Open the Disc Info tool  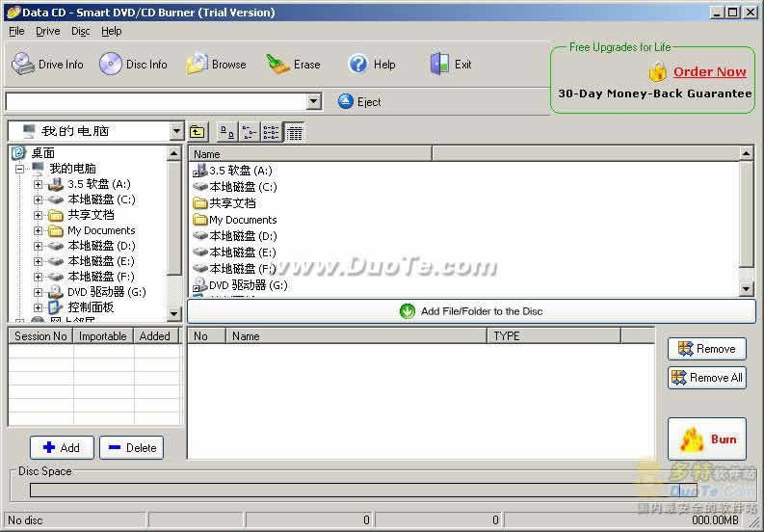tap(133, 65)
